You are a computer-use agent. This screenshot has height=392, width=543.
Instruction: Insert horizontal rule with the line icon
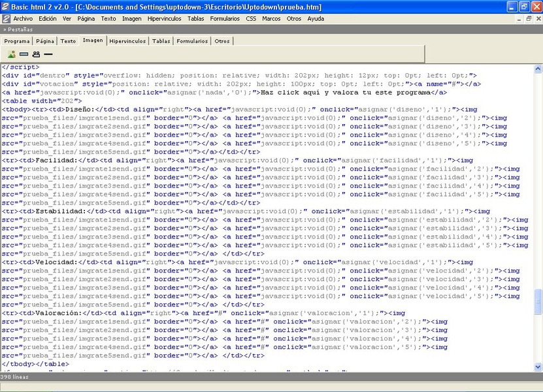48,54
